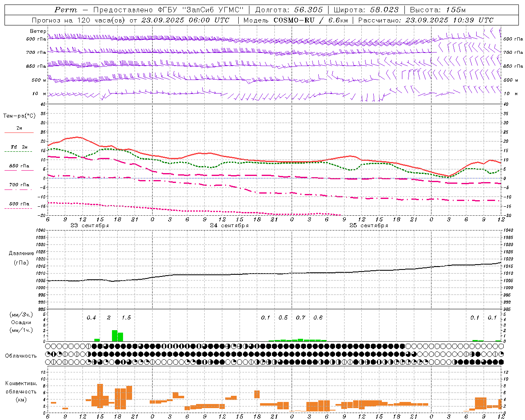Screen dimensions: 525x420
Task: Click the "24 сентября" date label
Action: pos(229,226)
